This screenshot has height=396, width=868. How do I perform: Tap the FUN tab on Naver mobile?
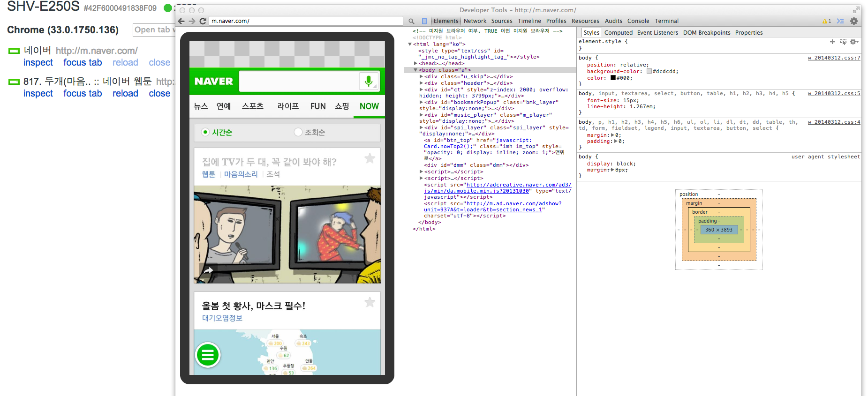point(318,106)
